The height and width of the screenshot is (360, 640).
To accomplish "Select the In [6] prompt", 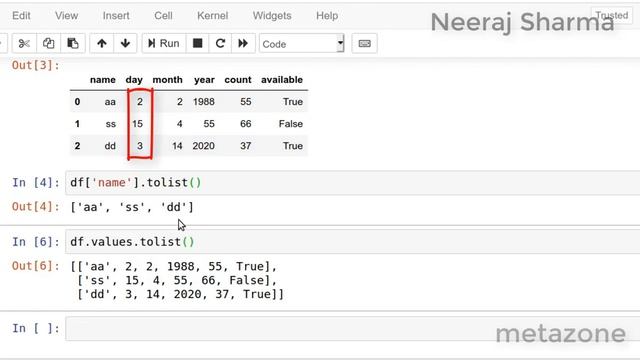I will [36, 242].
